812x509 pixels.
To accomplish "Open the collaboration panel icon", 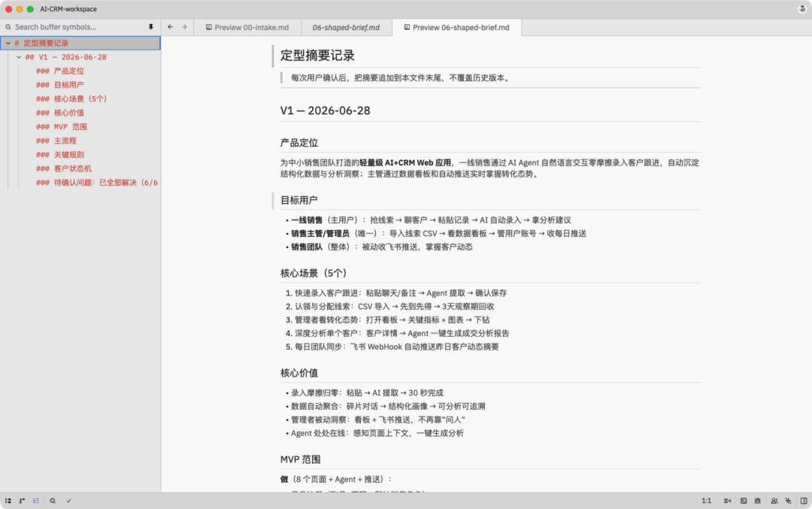I will click(774, 501).
